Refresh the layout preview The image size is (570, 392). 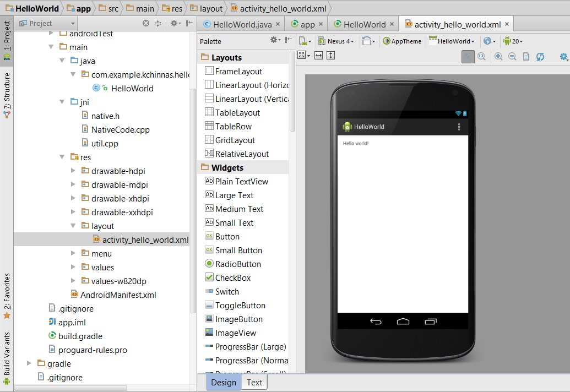click(x=540, y=56)
